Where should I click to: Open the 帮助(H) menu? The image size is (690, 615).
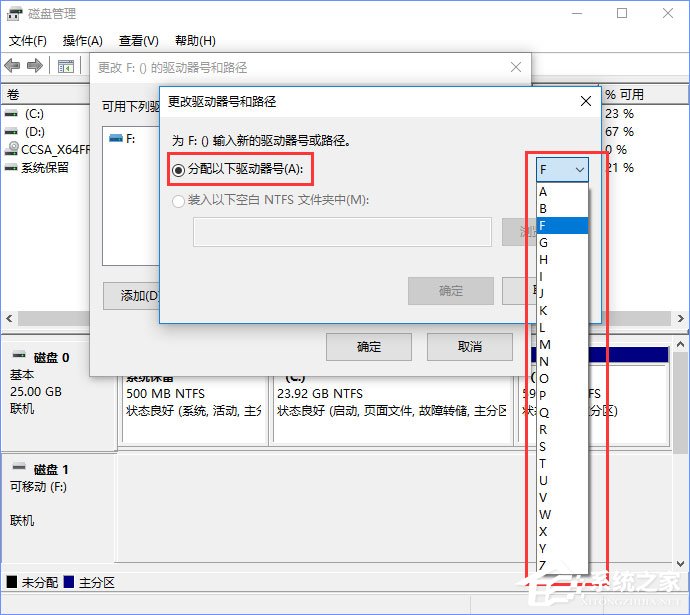(x=195, y=41)
